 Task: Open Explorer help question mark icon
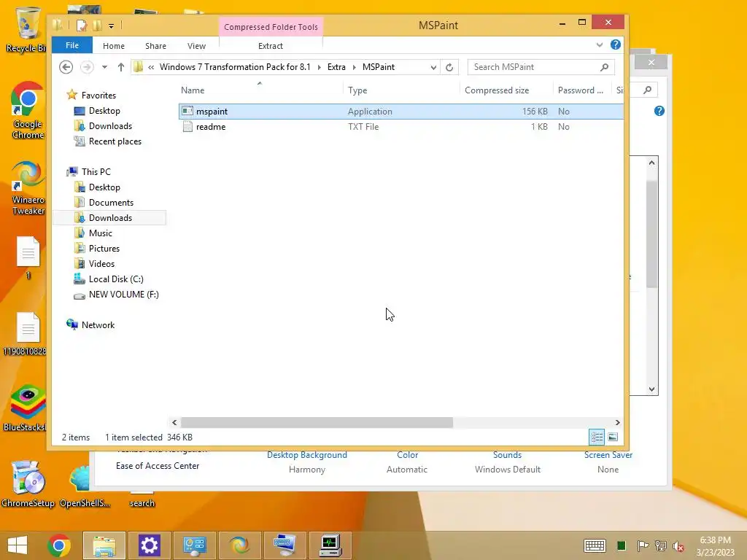(616, 44)
